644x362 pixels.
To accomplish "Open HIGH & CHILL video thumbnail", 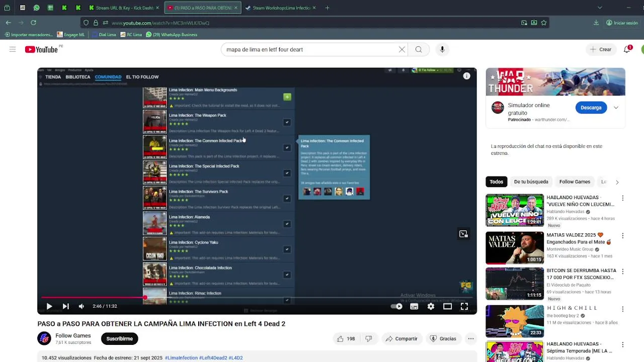I will [515, 321].
